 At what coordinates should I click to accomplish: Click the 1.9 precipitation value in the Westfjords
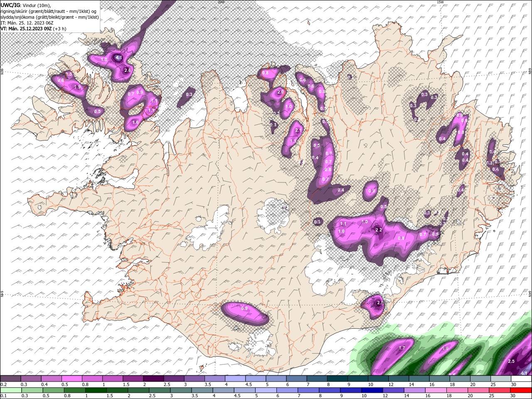coord(77,87)
